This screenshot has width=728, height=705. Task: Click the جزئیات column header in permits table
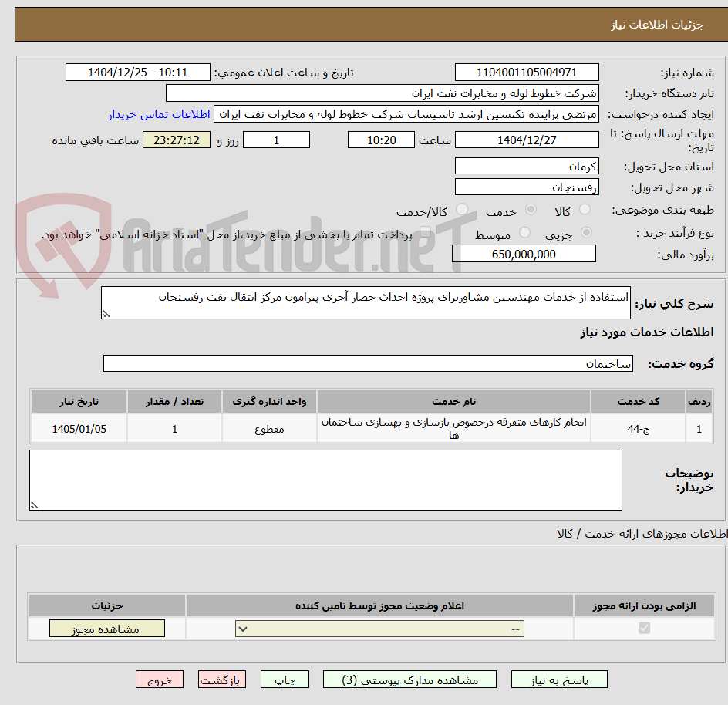(106, 605)
